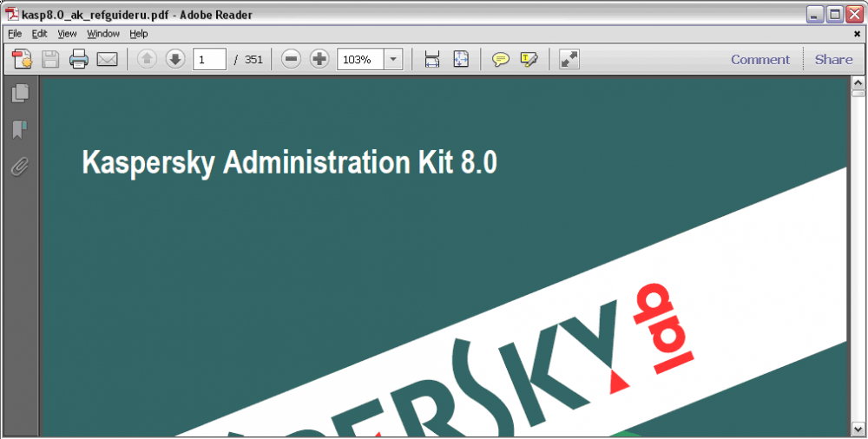Open the Comment pane
The image size is (868, 439).
[760, 59]
